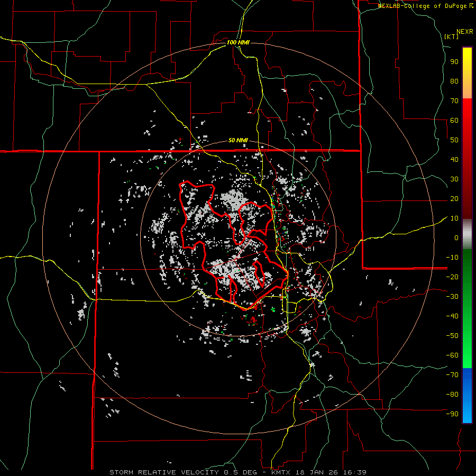The image size is (476, 476).
Task: Click the small icon after DuPage text
Action: (471, 6)
